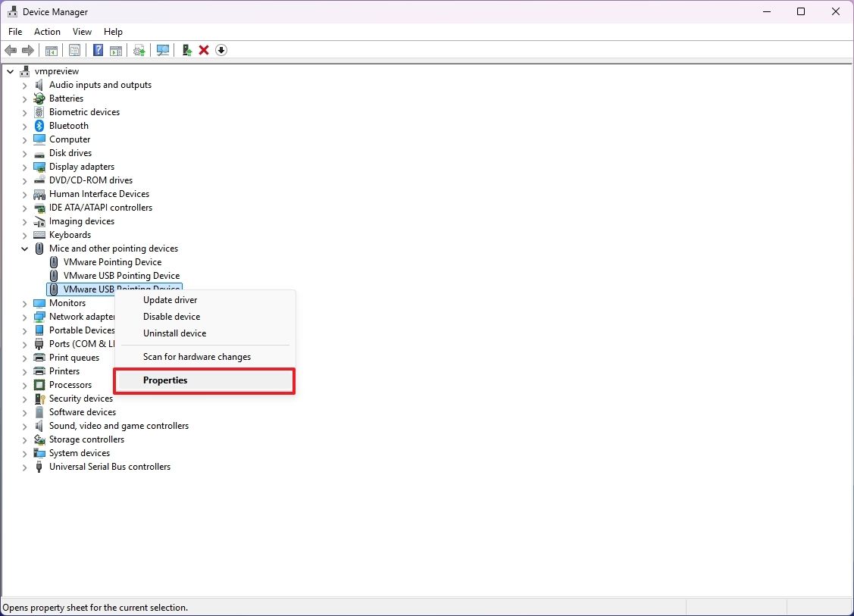This screenshot has width=854, height=616.
Task: Click the Disable device down-arrow toolbar icon
Action: click(221, 50)
